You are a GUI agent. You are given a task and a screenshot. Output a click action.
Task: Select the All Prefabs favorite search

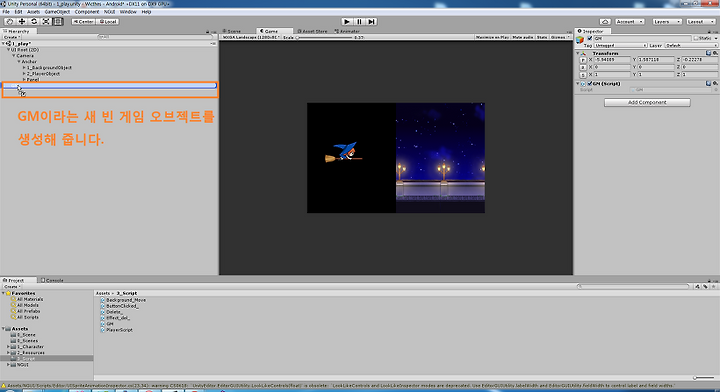click(25, 311)
